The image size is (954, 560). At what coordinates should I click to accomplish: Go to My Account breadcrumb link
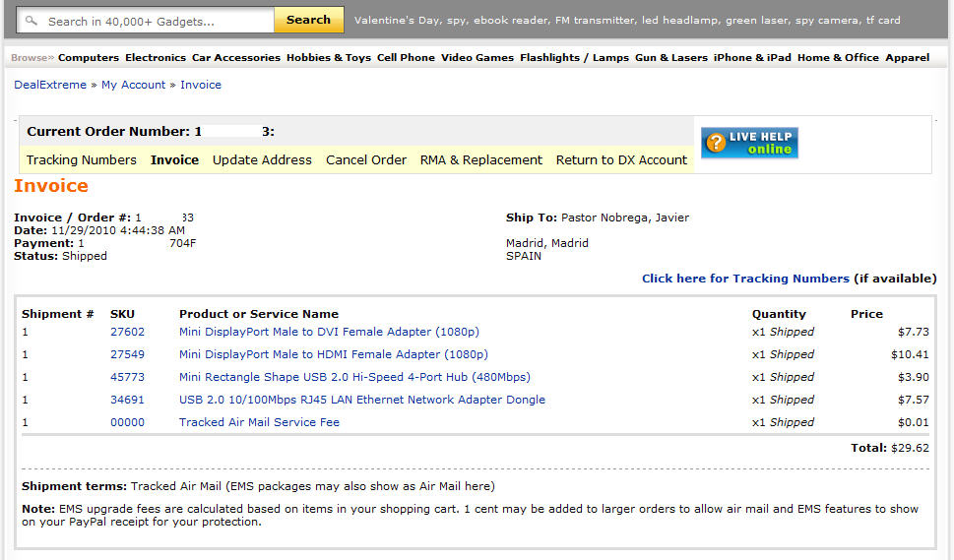[133, 85]
